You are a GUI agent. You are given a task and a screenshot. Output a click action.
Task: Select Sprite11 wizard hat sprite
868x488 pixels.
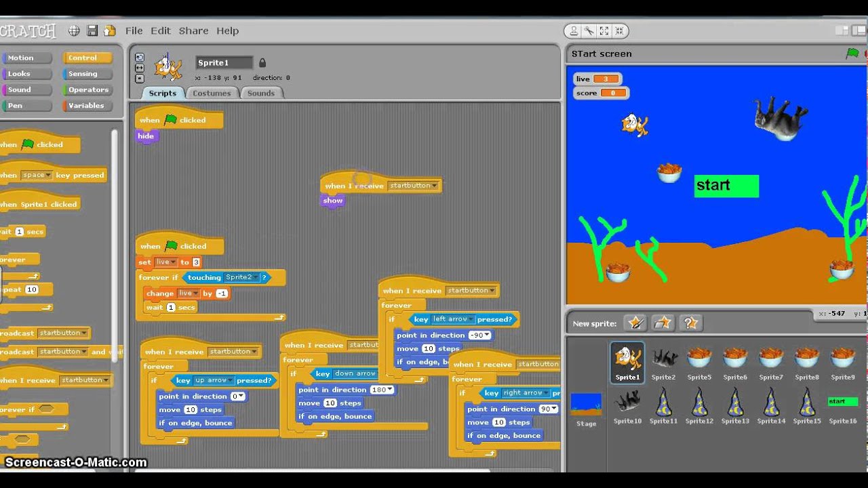click(x=663, y=407)
